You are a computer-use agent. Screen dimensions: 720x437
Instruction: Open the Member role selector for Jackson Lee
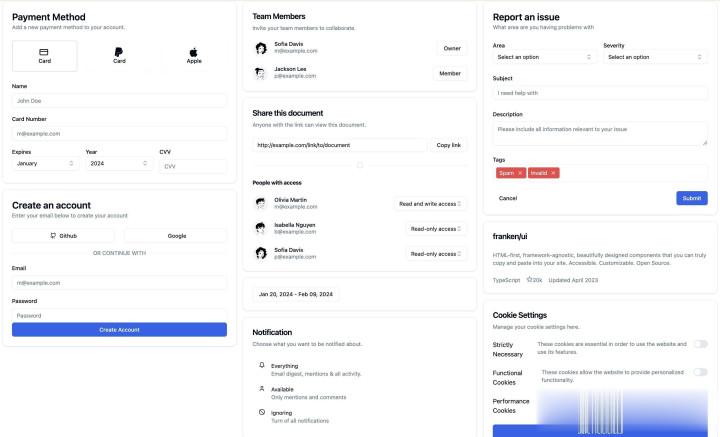(x=450, y=73)
